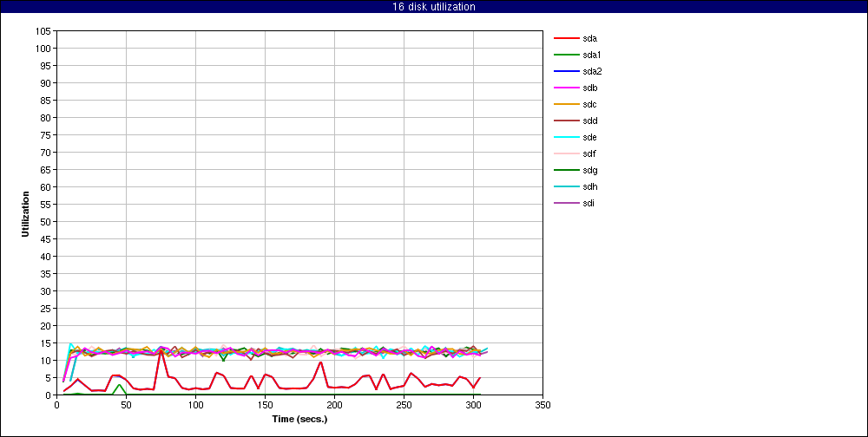Click the dark green sdg legend line

[x=566, y=170]
